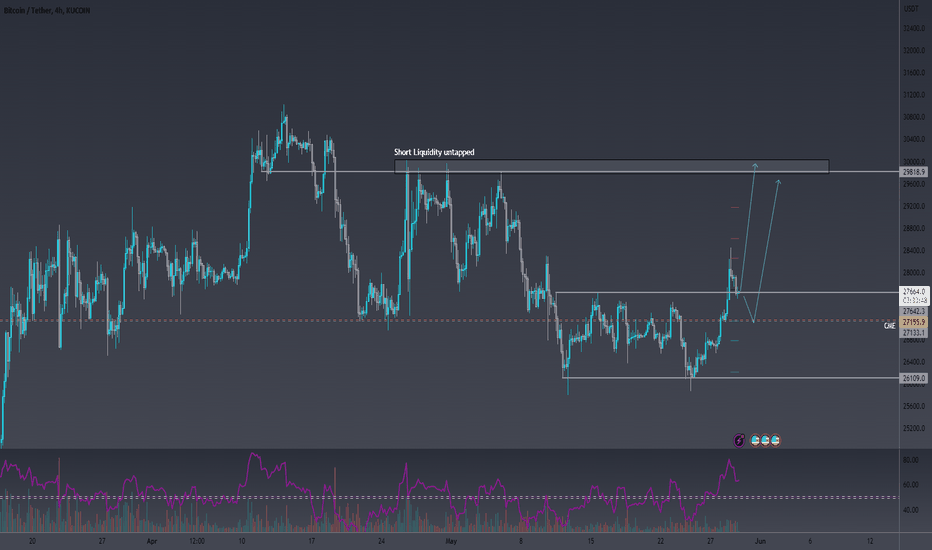932x550 pixels.
Task: Click the USDT currency label on price axis
Action: point(911,9)
